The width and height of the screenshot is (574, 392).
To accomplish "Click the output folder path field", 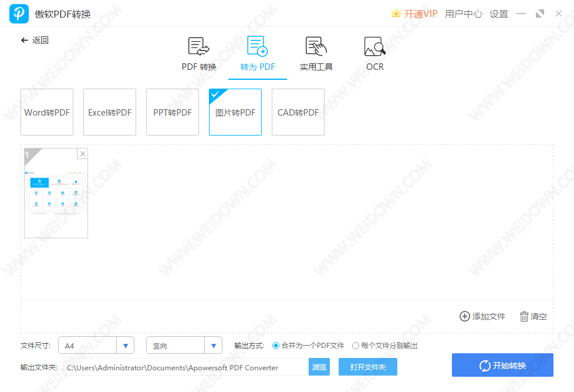I will point(186,367).
